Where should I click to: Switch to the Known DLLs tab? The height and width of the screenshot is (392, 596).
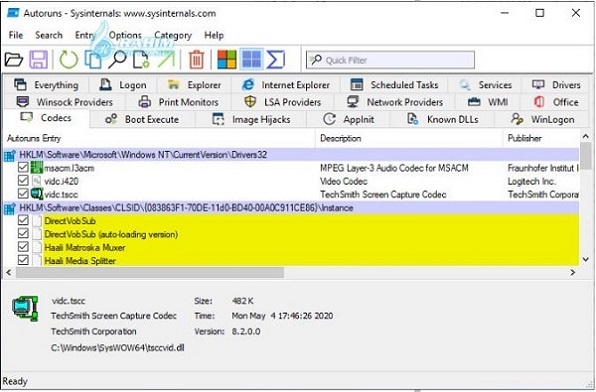coord(442,119)
